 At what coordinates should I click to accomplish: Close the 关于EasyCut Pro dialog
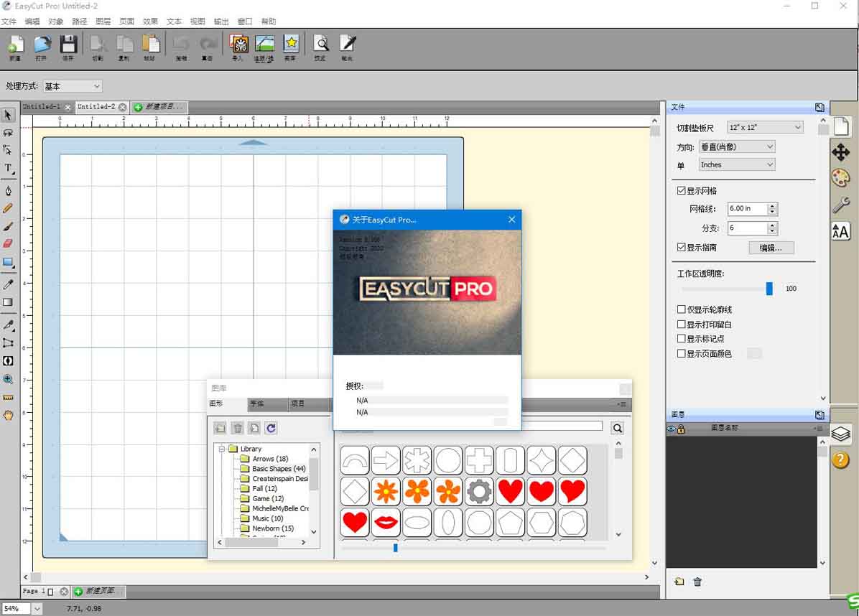[x=511, y=220]
